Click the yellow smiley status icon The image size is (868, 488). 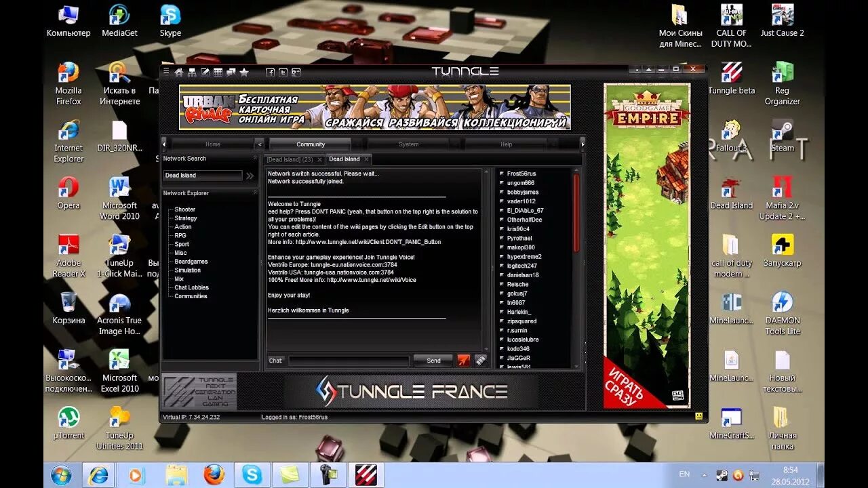click(698, 416)
